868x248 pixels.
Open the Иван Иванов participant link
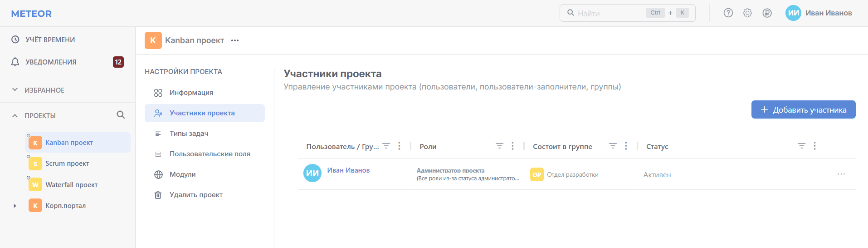[x=348, y=170]
